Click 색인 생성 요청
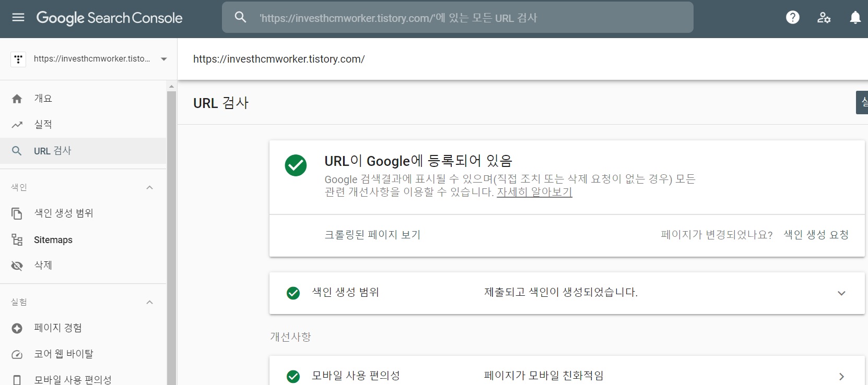The width and height of the screenshot is (868, 385). (x=816, y=235)
